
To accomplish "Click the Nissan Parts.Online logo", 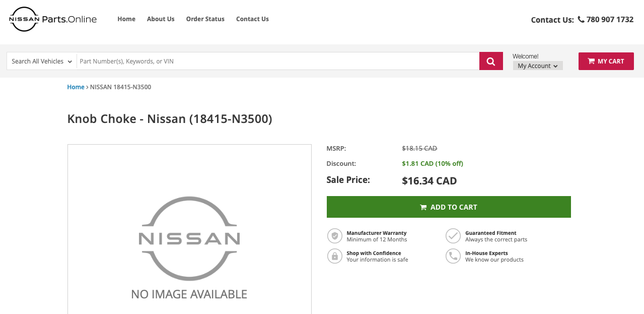I will pyautogui.click(x=53, y=19).
